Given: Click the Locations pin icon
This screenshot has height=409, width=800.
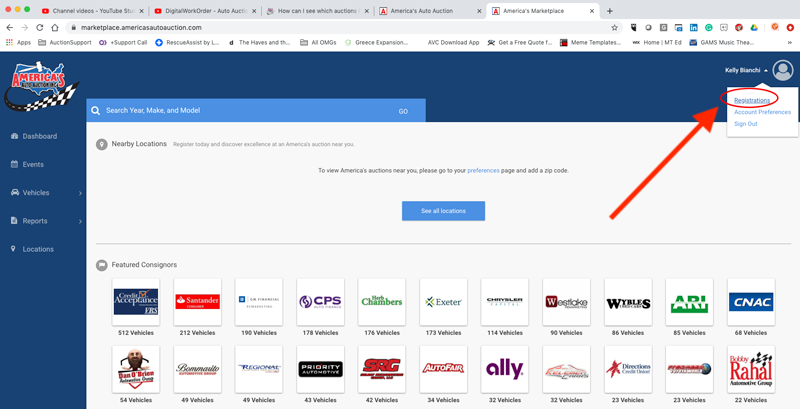Looking at the screenshot, I should point(13,248).
